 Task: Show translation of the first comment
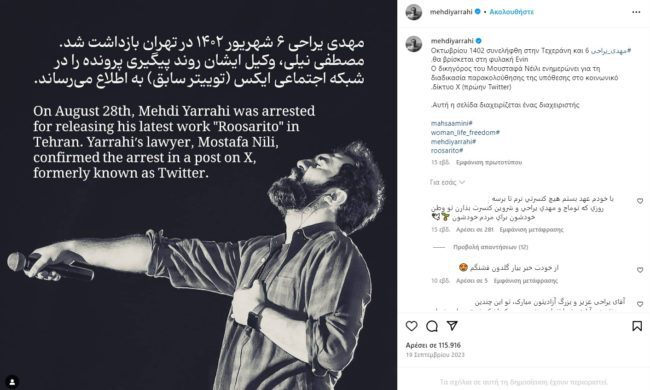(x=531, y=230)
